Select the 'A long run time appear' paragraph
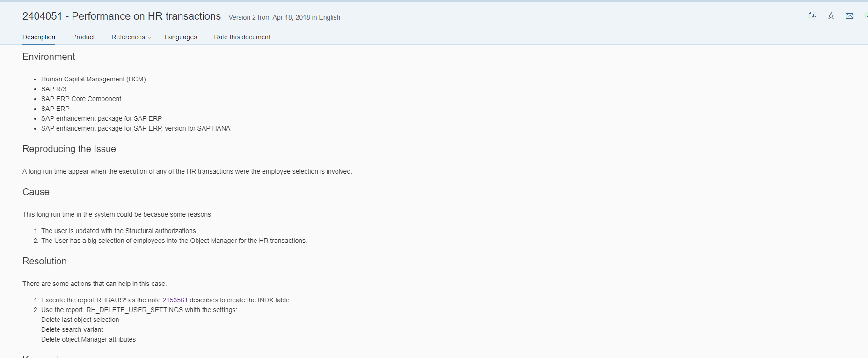 click(x=187, y=171)
